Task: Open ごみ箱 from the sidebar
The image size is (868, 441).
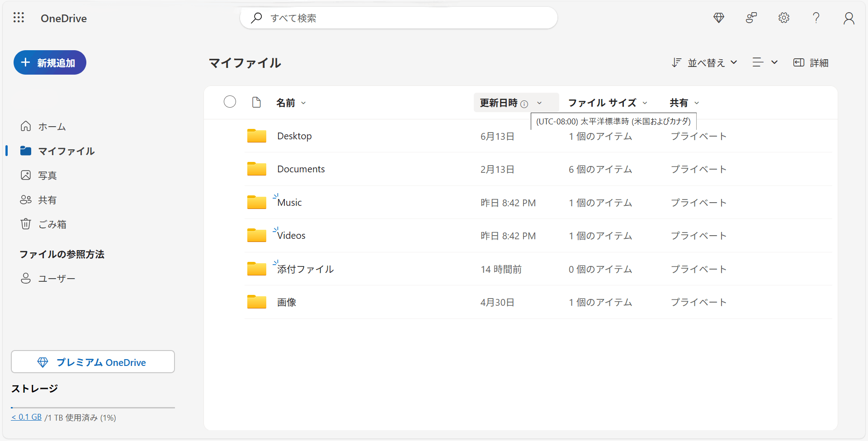Action: point(52,223)
